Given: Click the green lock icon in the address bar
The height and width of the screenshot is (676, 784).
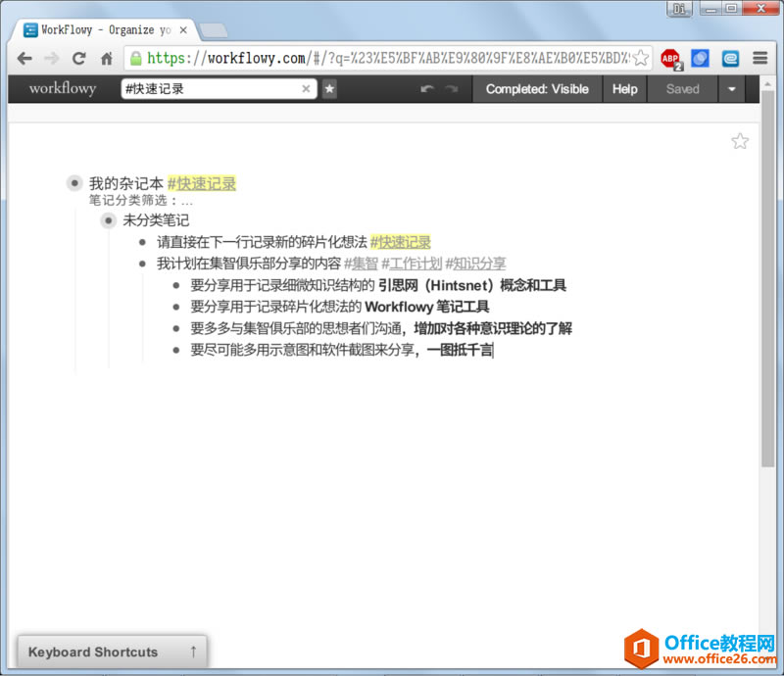Looking at the screenshot, I should (x=136, y=59).
